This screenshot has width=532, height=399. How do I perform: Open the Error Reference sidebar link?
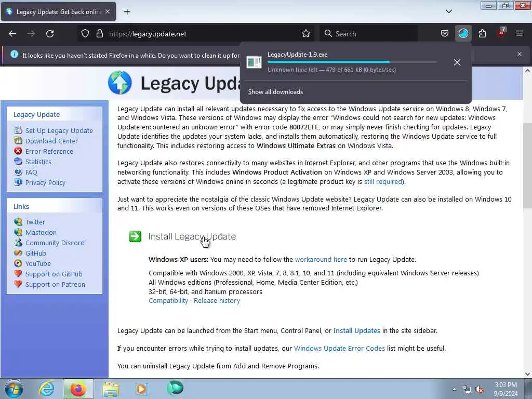pos(49,151)
